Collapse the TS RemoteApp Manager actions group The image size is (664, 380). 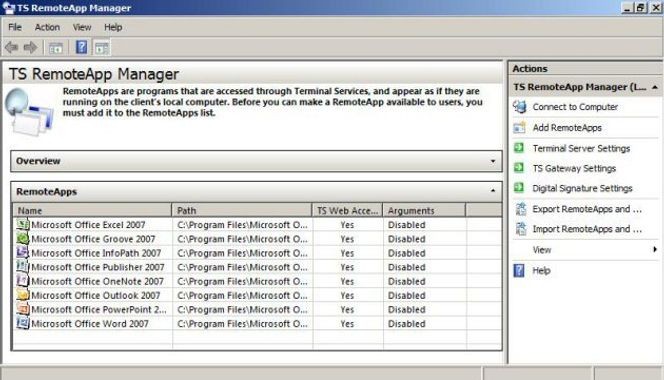pos(655,87)
